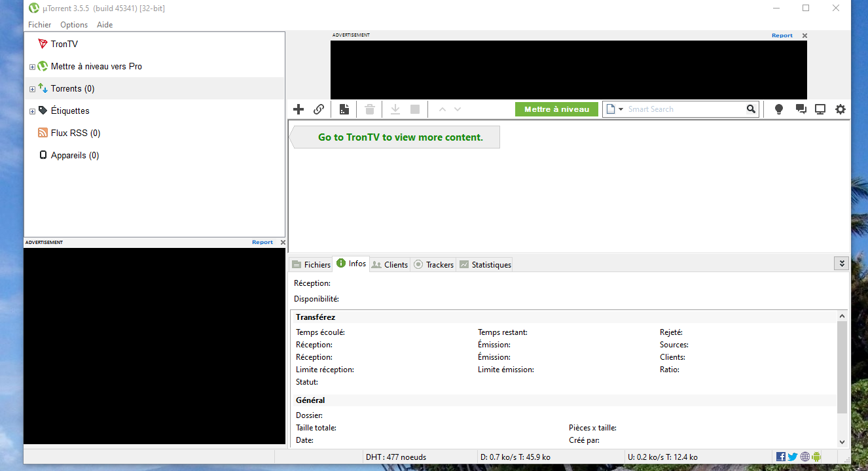Viewport: 868px width, 471px height.
Task: Click the Remove torrent trash icon
Action: pos(370,109)
